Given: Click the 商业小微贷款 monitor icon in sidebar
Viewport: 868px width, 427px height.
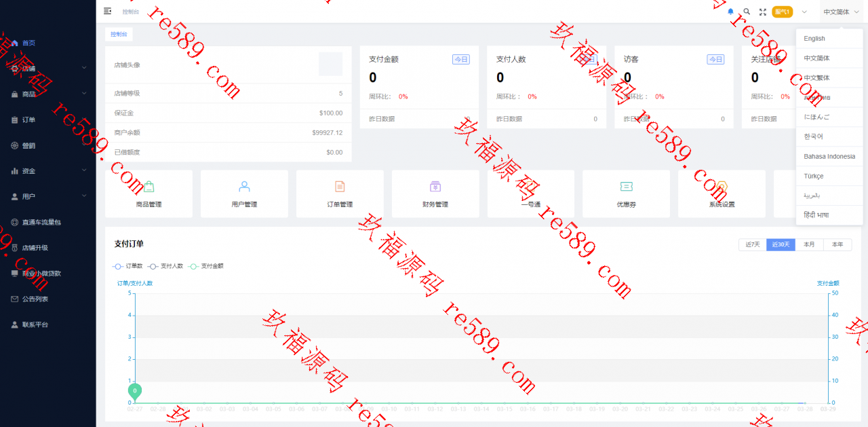Looking at the screenshot, I should [15, 274].
